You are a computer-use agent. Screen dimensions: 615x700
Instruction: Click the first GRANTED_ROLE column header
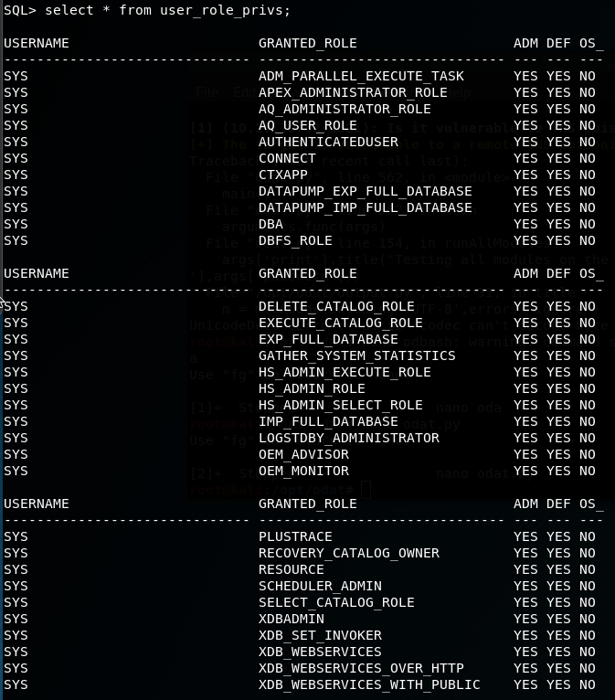click(307, 43)
